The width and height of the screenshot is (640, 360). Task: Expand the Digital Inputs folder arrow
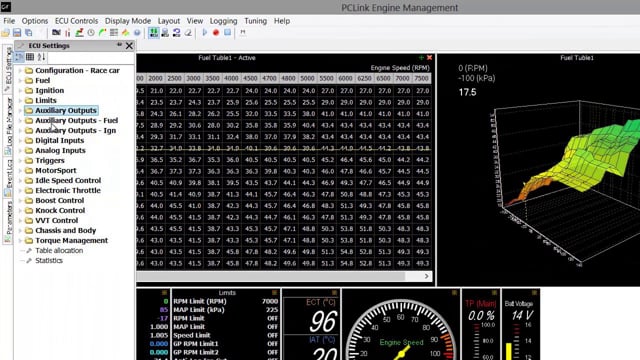[x=20, y=140]
